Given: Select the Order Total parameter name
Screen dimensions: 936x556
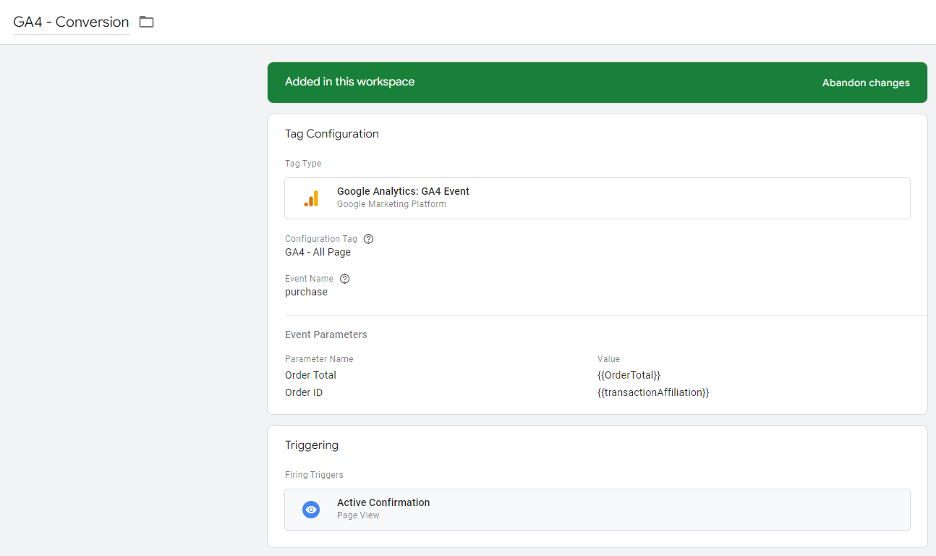Looking at the screenshot, I should [x=310, y=375].
